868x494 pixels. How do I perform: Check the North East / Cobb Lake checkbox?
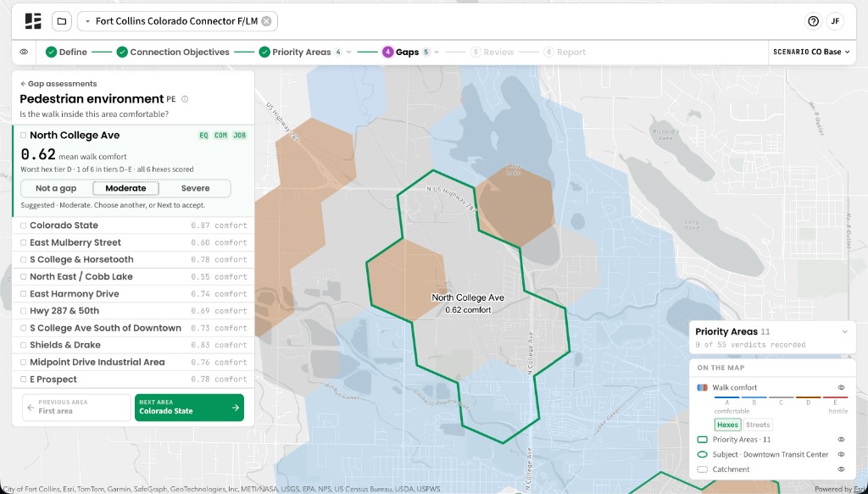(x=23, y=276)
